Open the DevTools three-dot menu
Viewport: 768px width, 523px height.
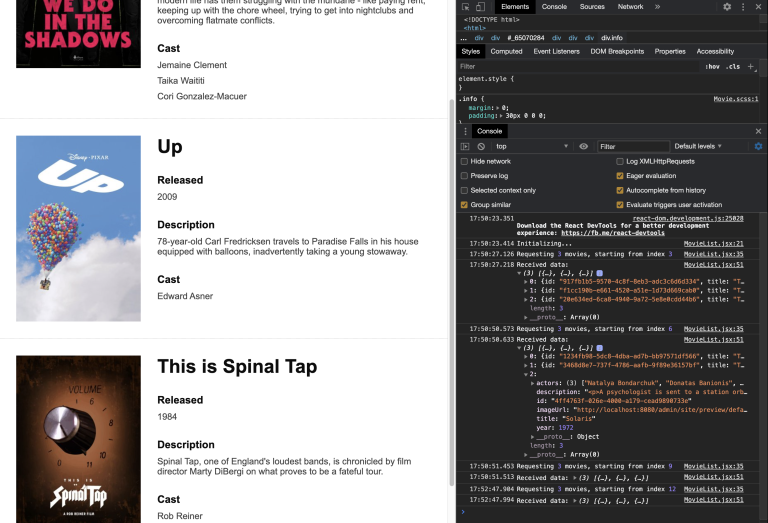(x=742, y=7)
